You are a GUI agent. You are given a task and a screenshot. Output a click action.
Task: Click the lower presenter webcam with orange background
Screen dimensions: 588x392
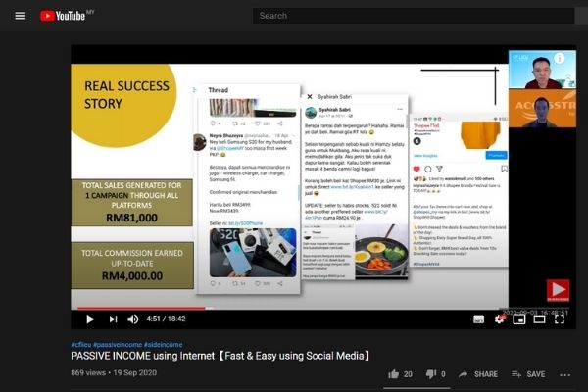542,109
